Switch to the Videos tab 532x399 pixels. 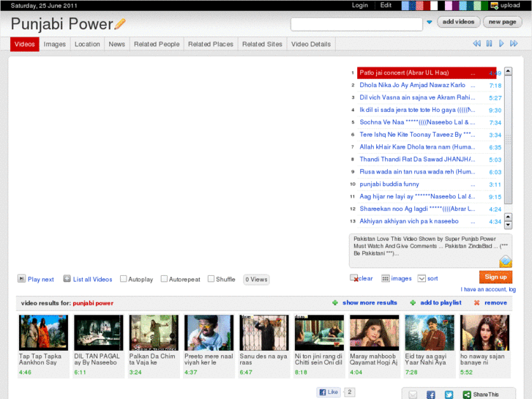pyautogui.click(x=25, y=44)
